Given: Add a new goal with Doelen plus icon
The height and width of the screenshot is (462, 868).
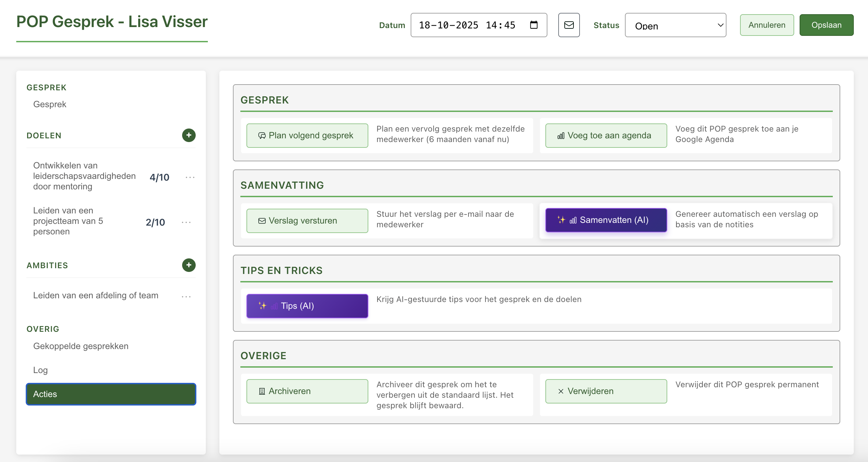Looking at the screenshot, I should tap(189, 135).
